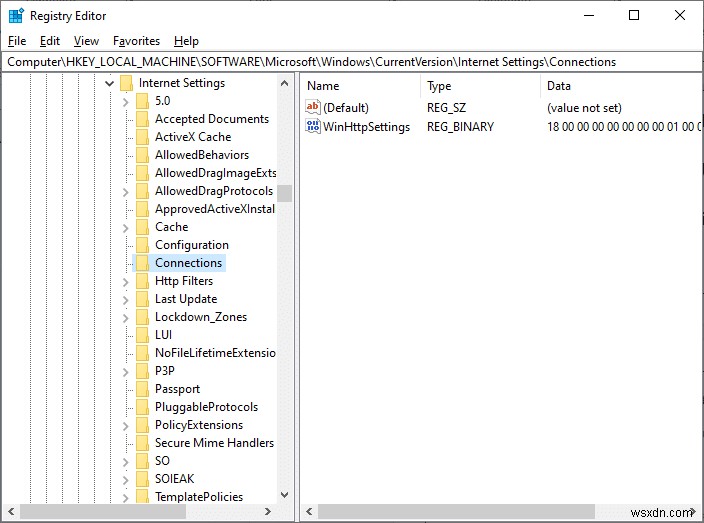Screen dimensions: 704x523
Task: Select the TemplatePolicies tree item label
Action: click(199, 497)
